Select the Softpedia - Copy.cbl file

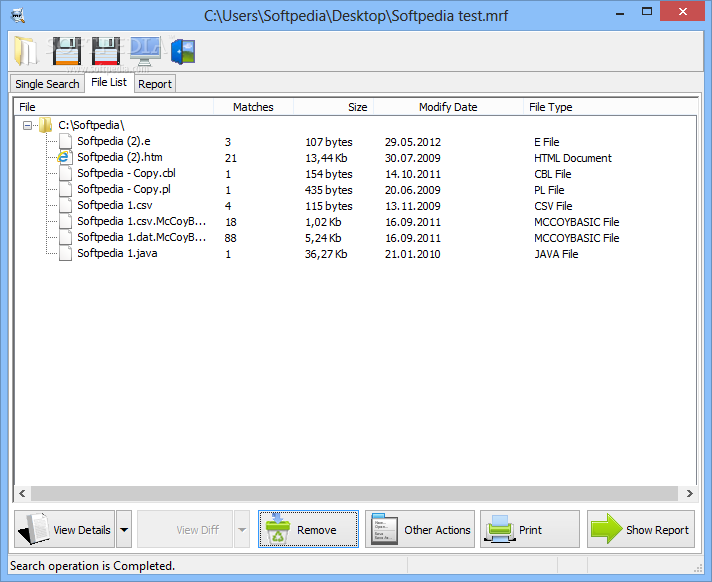tap(126, 173)
